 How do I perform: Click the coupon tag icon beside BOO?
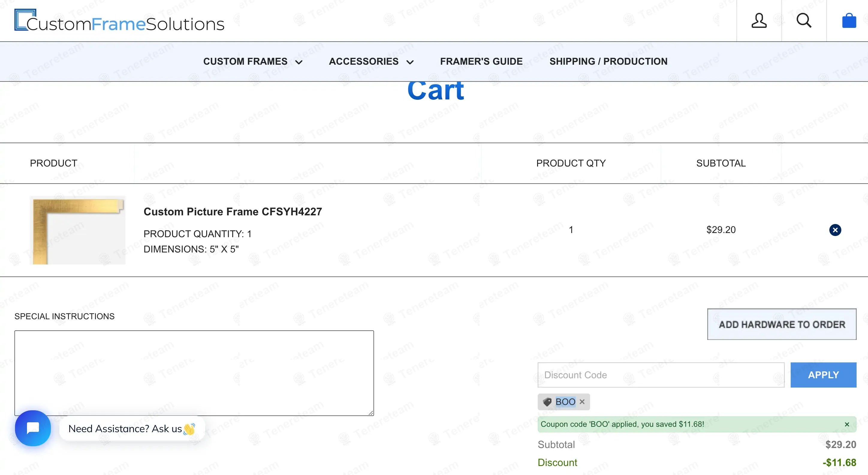click(x=547, y=402)
